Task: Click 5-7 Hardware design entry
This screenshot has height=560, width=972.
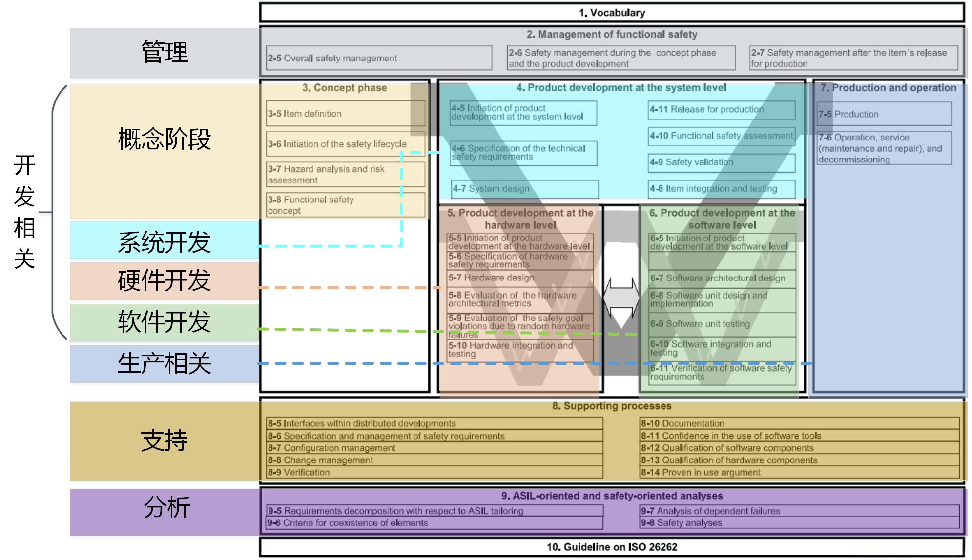Action: (x=519, y=278)
